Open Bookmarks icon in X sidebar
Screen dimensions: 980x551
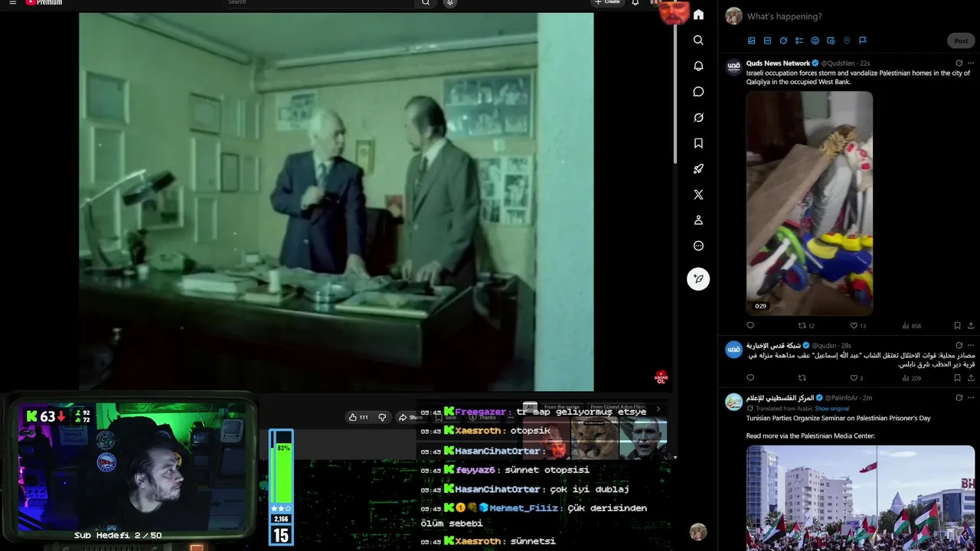[x=698, y=143]
